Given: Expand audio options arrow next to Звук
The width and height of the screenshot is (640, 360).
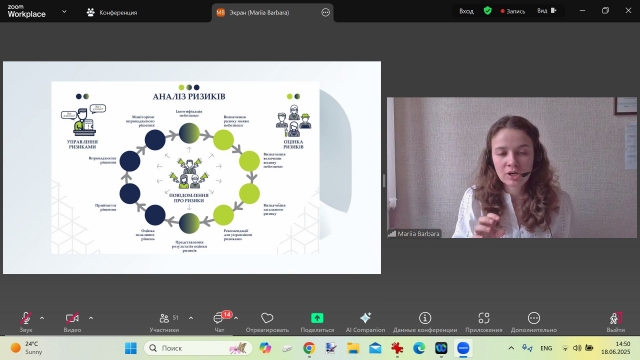Looking at the screenshot, I should 42,318.
